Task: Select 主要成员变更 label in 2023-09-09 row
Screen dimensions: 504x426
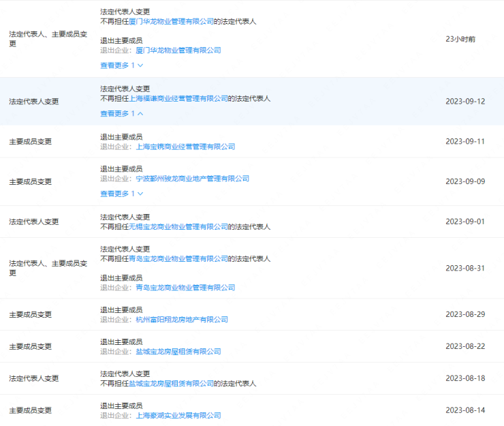Action: (x=30, y=182)
